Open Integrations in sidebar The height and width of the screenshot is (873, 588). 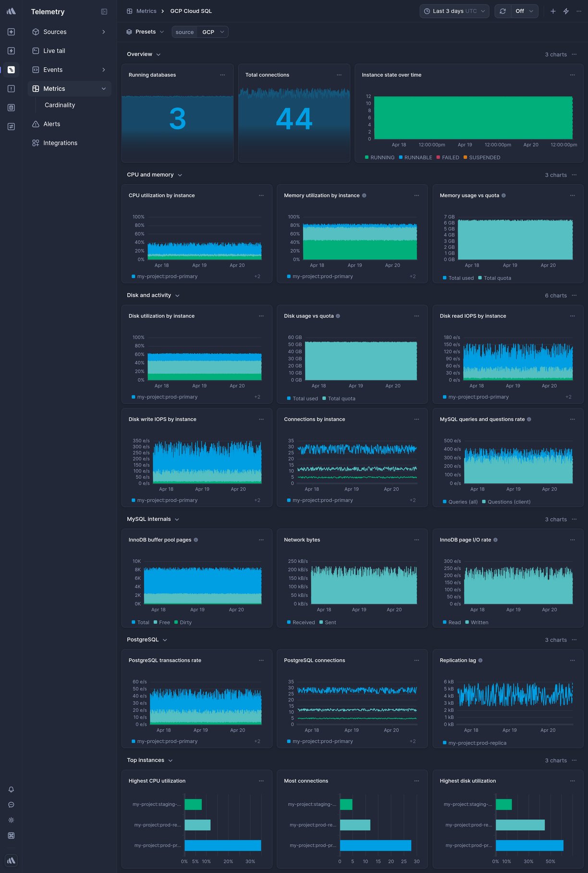click(x=69, y=143)
